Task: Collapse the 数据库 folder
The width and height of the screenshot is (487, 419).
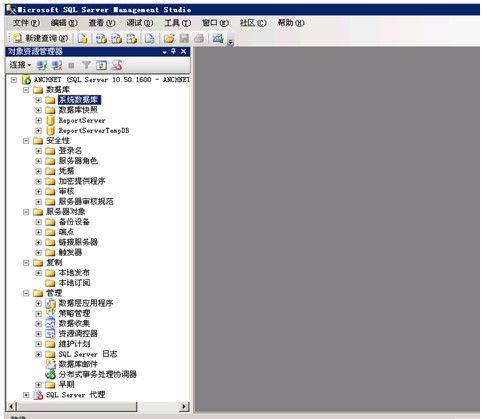Action: coord(26,90)
